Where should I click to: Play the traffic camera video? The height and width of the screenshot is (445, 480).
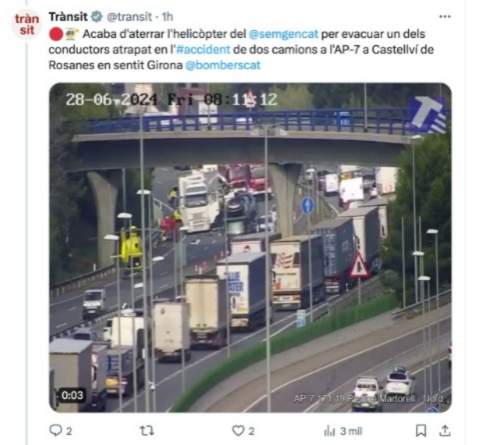[250, 247]
